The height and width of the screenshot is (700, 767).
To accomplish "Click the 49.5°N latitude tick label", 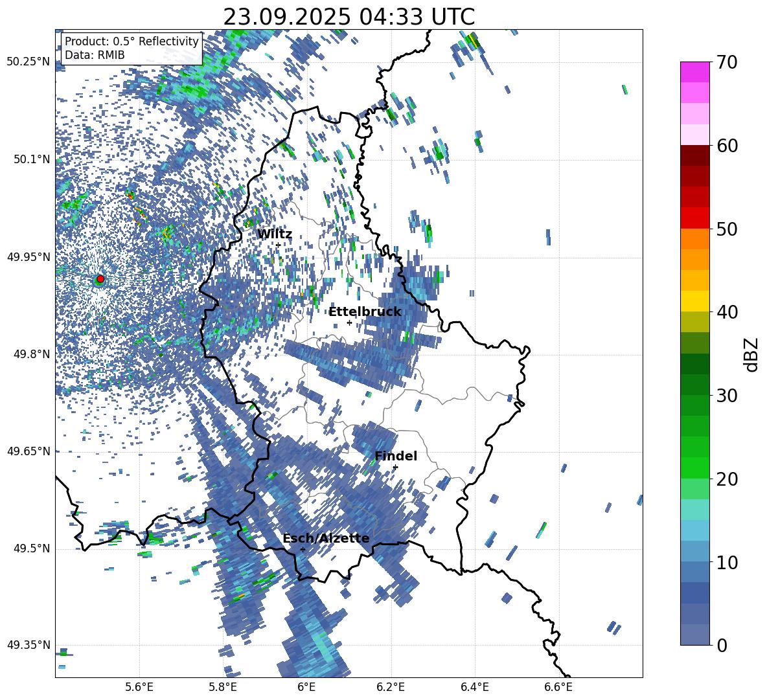I will point(32,548).
